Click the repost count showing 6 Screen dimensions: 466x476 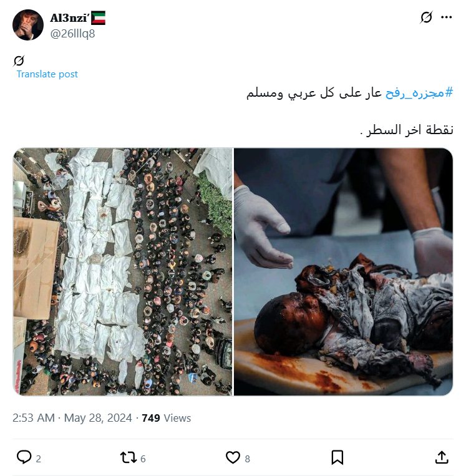tap(143, 459)
